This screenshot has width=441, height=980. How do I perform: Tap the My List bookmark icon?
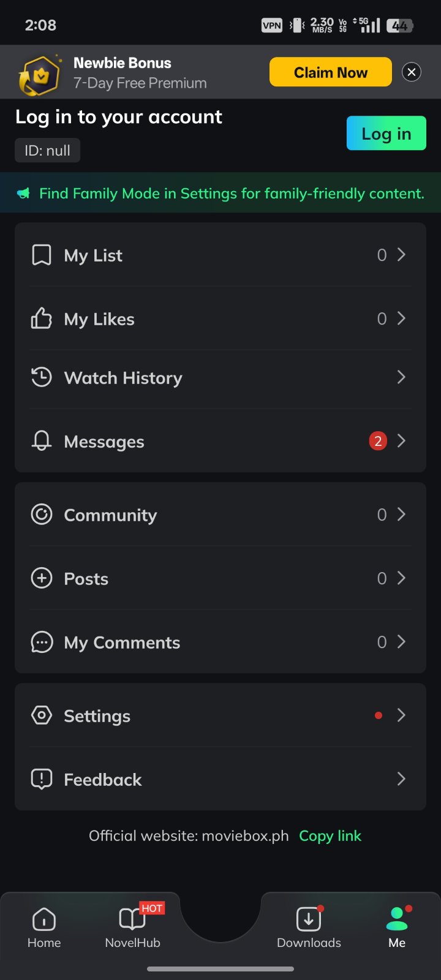tap(42, 255)
